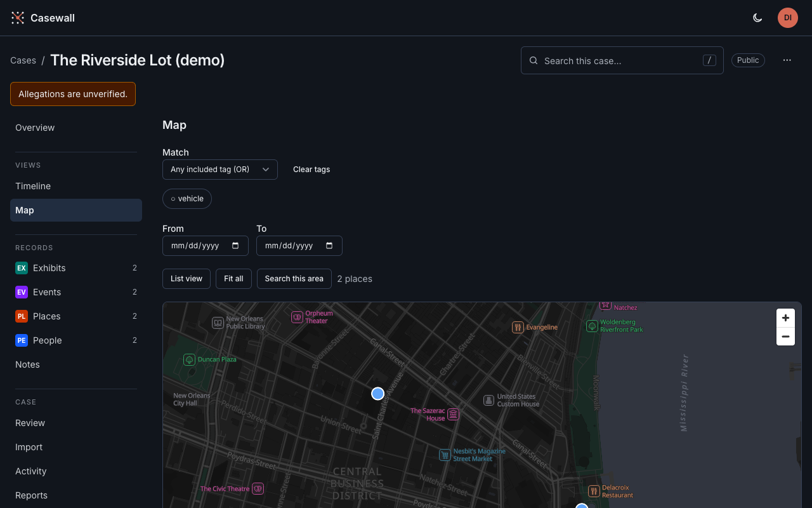
Task: Open the To date calendar picker icon
Action: 329,246
